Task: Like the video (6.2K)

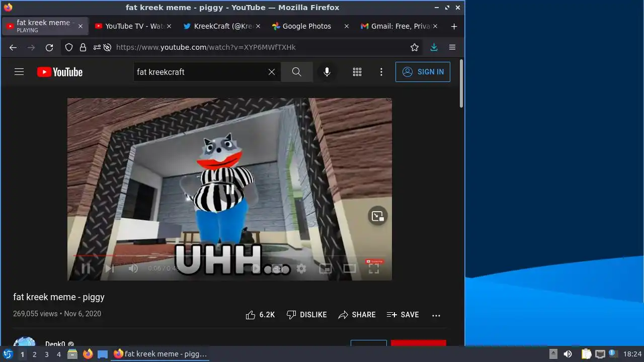Action: coord(260,315)
